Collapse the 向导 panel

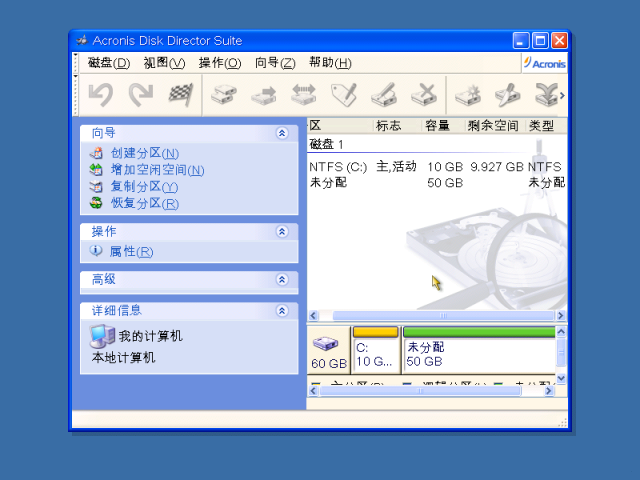[282, 133]
